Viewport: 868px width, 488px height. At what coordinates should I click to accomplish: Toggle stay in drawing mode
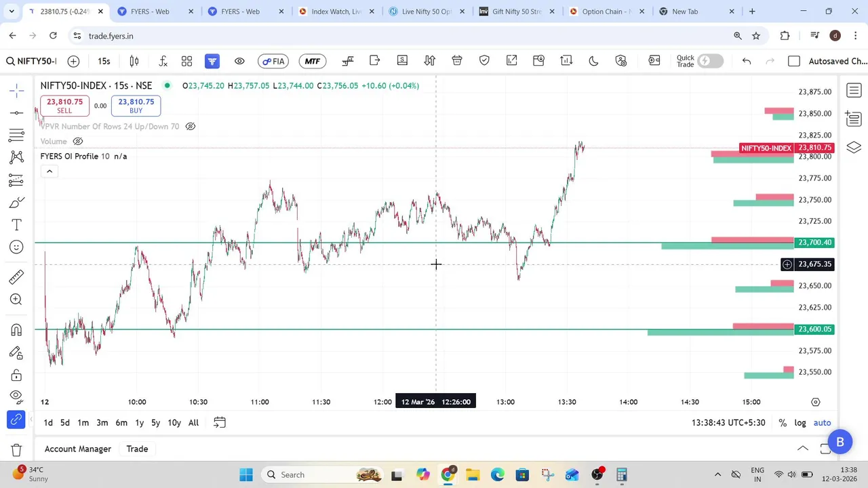pos(17,352)
